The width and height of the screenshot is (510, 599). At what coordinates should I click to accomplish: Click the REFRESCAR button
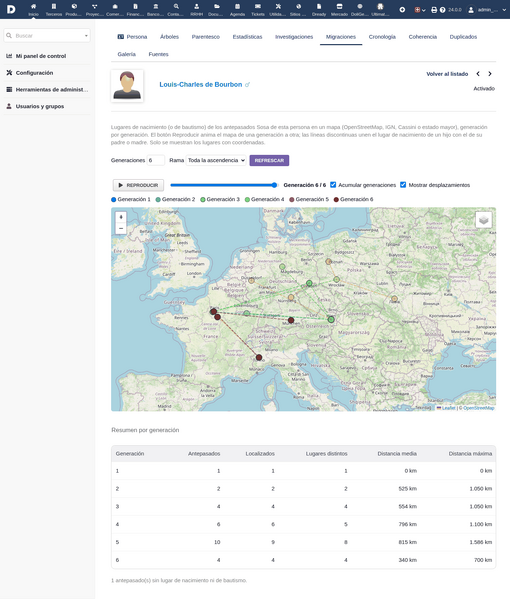click(x=269, y=160)
